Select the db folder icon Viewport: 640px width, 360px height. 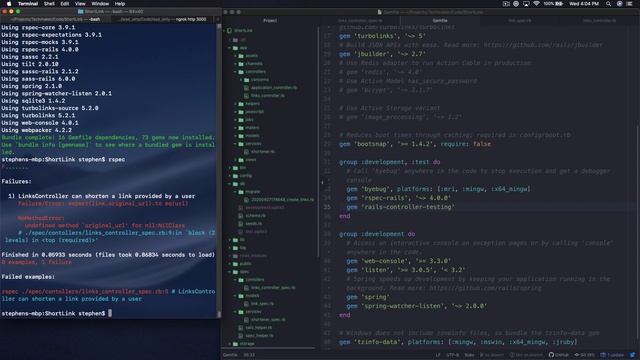click(x=235, y=184)
